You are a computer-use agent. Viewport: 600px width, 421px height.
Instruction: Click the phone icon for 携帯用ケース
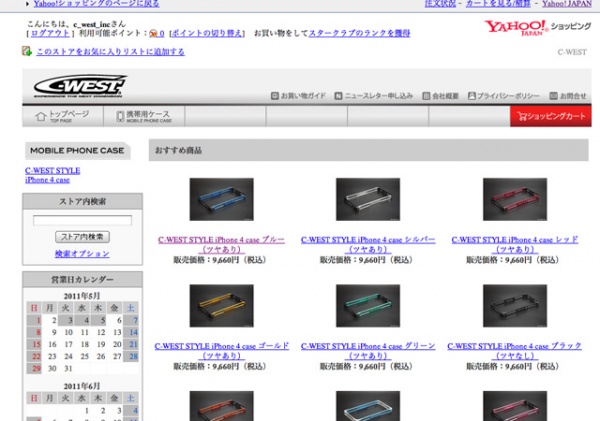pyautogui.click(x=120, y=116)
